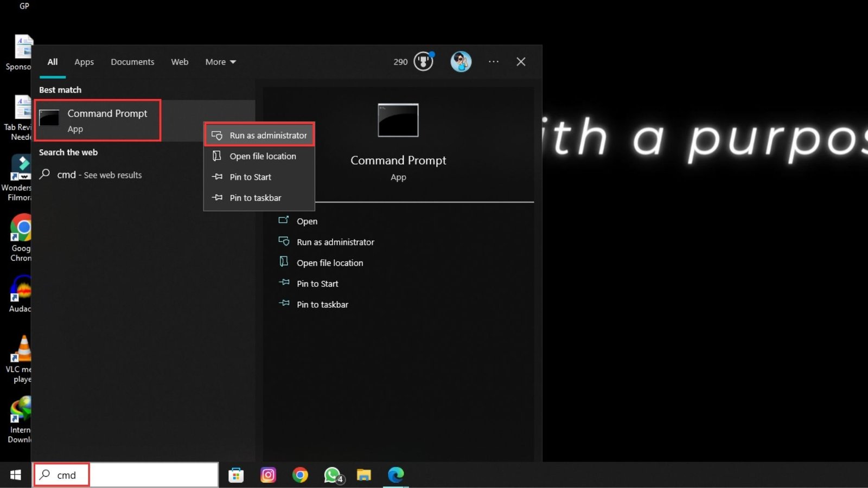The image size is (868, 488).
Task: Open File Explorer from the taskbar
Action: tap(363, 475)
